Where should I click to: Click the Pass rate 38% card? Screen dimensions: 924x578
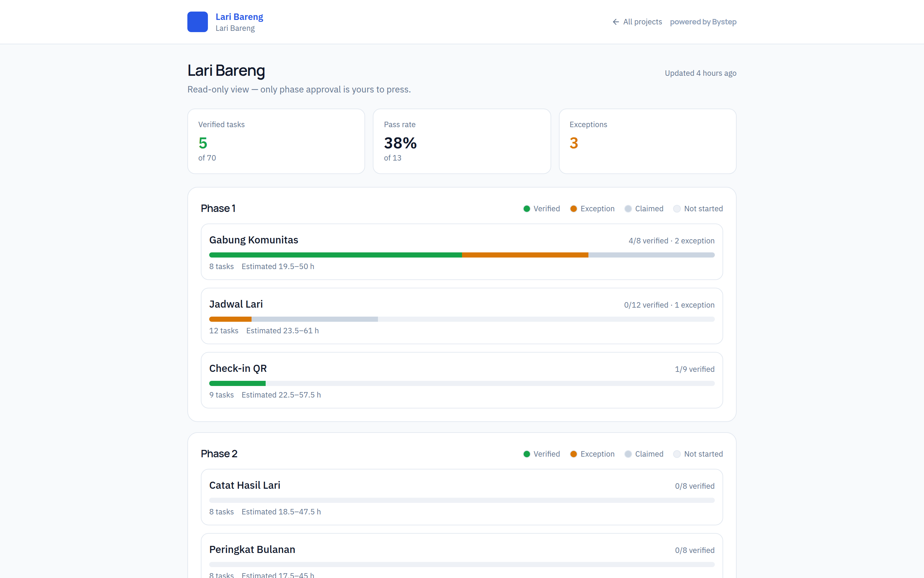pos(462,141)
